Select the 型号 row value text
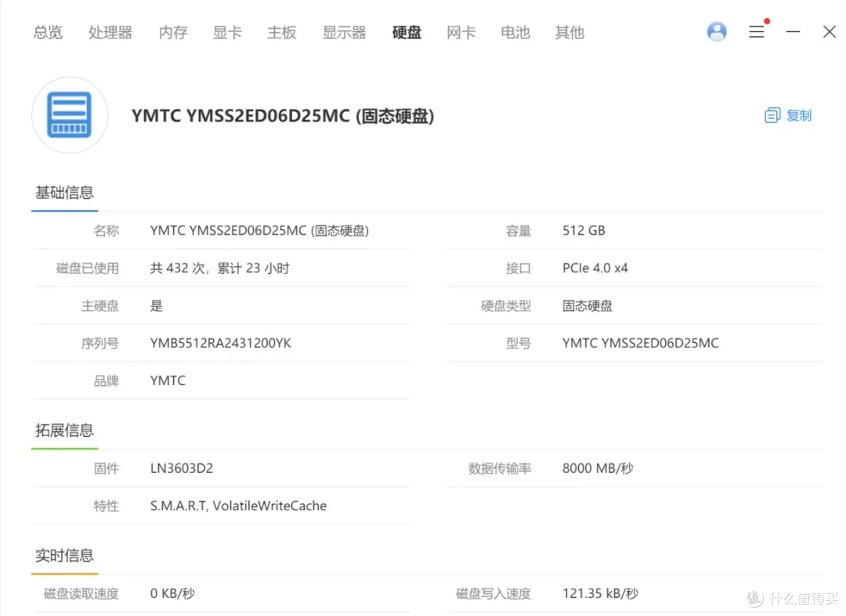 pos(641,344)
